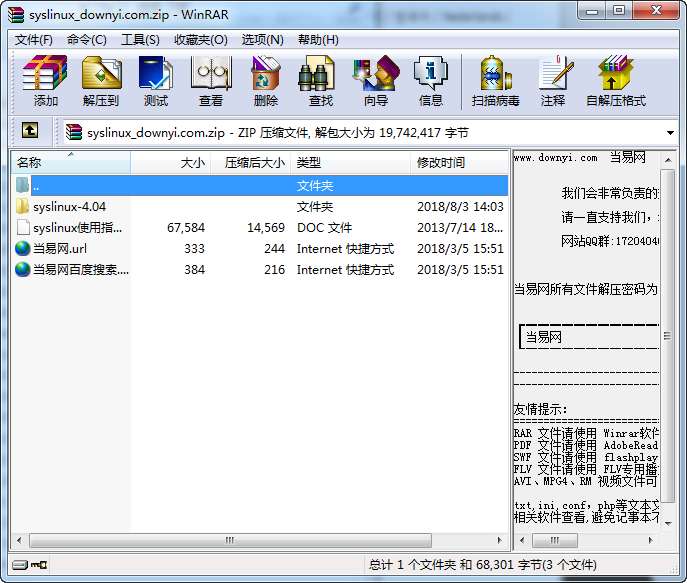
Task: Click comment pane vertical scrollbar thumb
Action: (x=668, y=336)
